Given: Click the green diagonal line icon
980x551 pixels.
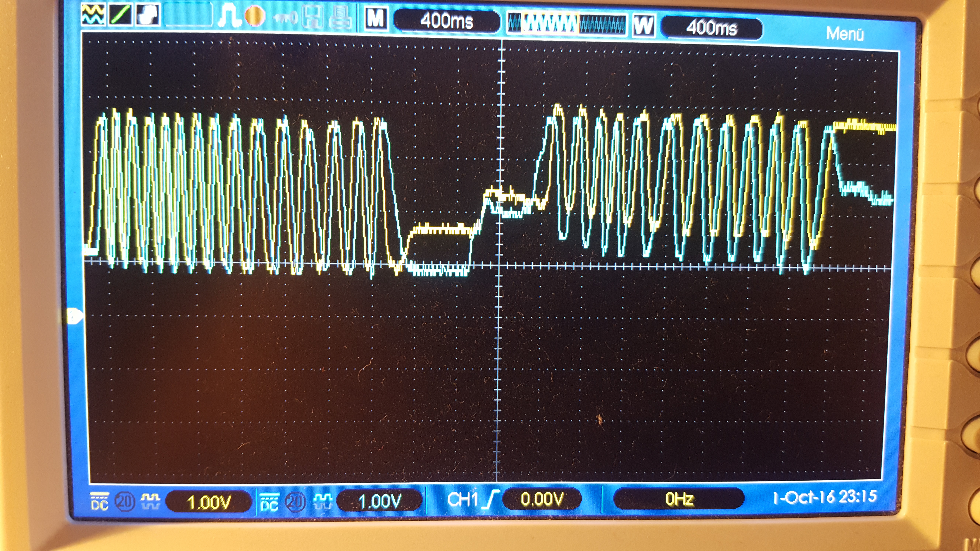Looking at the screenshot, I should click(x=120, y=14).
